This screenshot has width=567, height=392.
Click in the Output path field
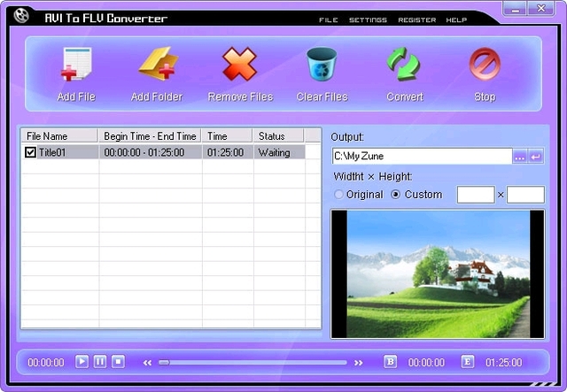pos(422,156)
